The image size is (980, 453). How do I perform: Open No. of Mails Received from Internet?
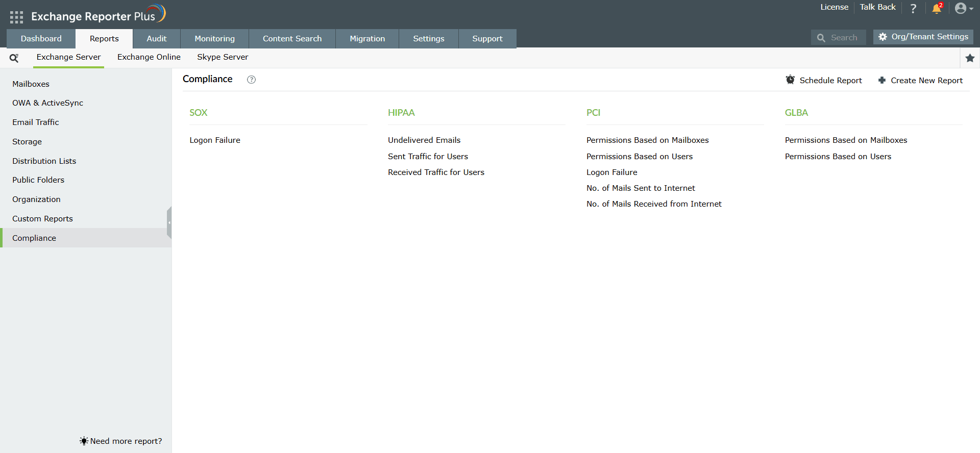[x=654, y=204]
